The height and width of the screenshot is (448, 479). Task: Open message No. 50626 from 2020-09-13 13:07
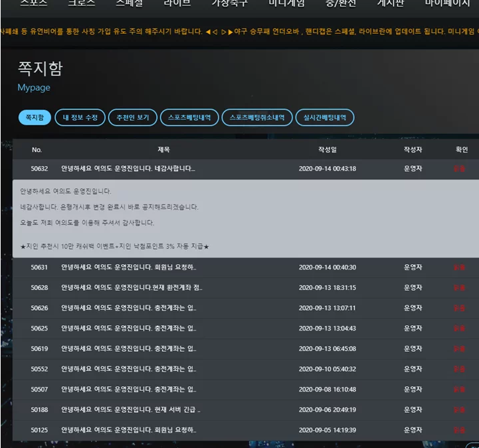point(128,308)
